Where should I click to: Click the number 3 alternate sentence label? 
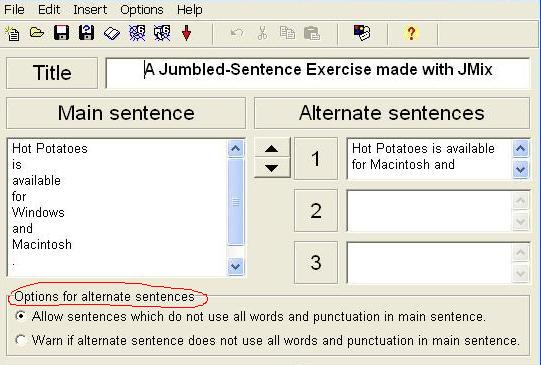pos(316,263)
